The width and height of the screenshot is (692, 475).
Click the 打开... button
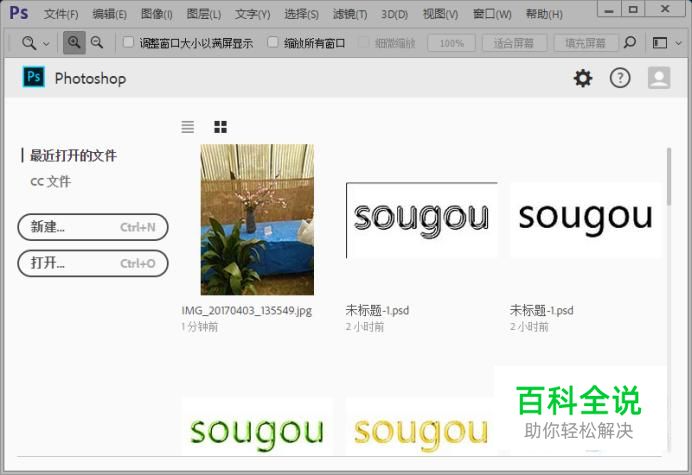(x=93, y=264)
